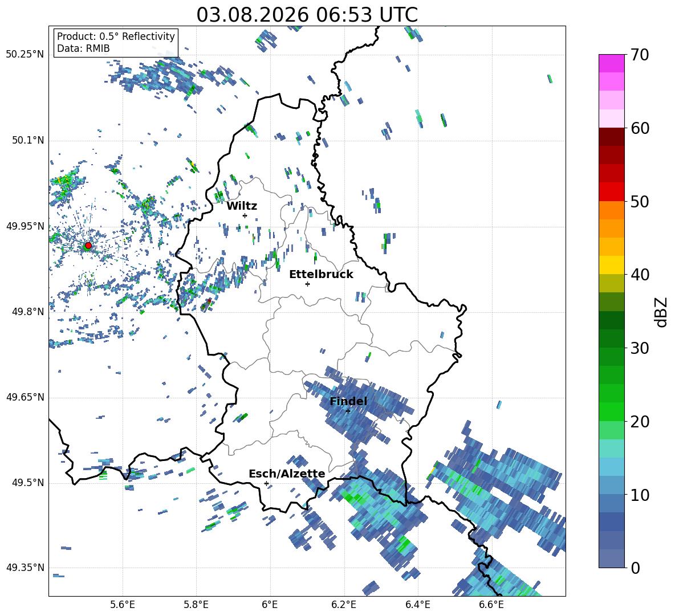Click the dBZ colorbar axis label
675x616 pixels.
click(662, 312)
